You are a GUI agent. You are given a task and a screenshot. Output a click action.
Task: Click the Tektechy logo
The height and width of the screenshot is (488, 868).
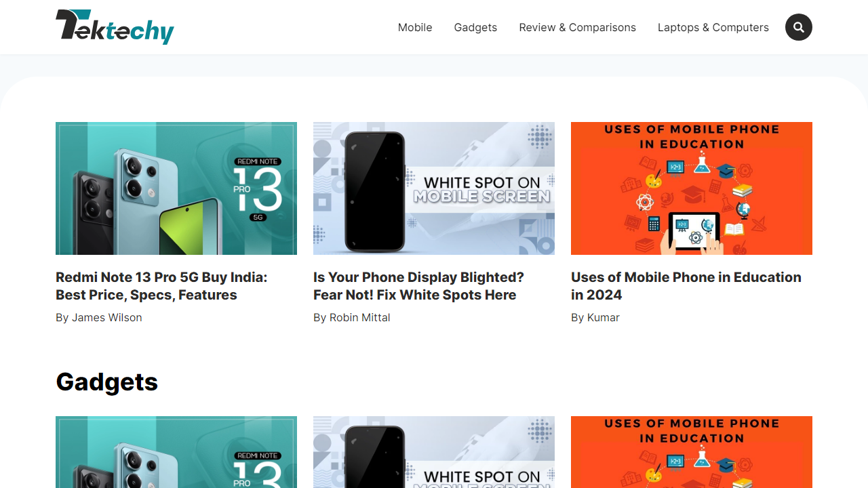click(x=115, y=27)
